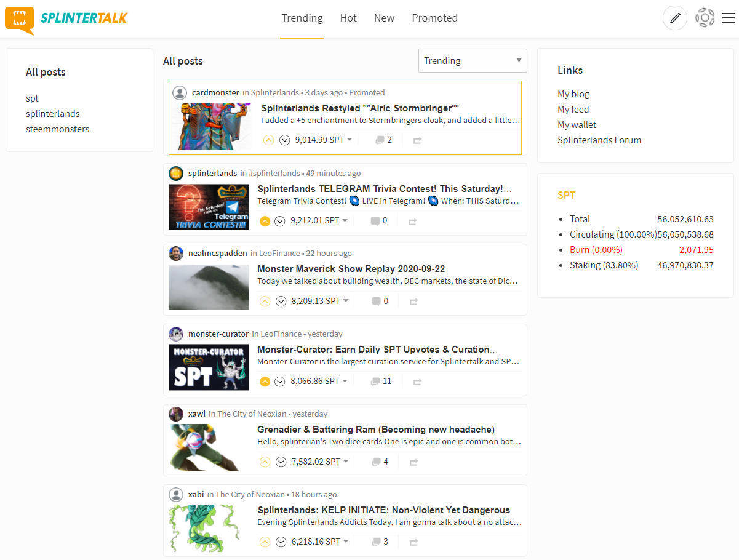Viewport: 739px width, 560px height.
Task: Open the #splinterlands tag on splinterlands' post
Action: (x=274, y=174)
